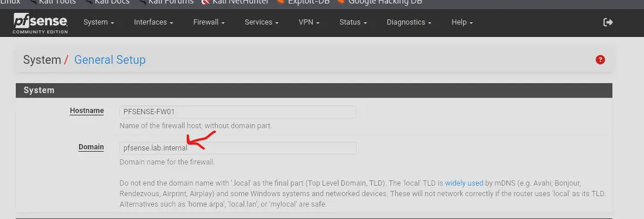Click the Hostname field label

[87, 111]
